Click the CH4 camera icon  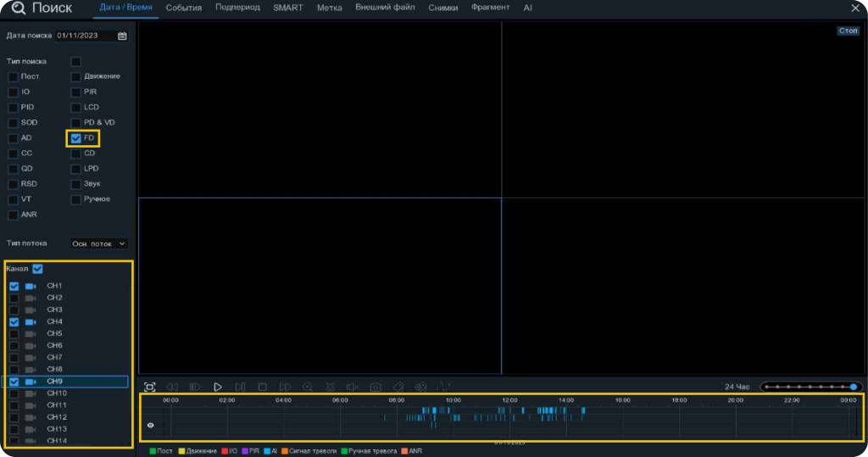[31, 322]
